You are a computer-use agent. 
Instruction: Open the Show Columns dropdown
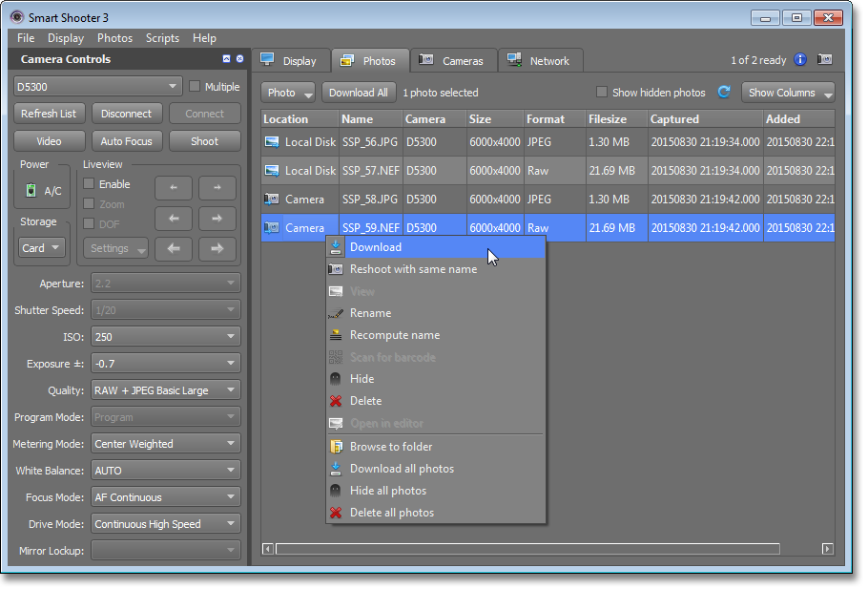point(788,93)
